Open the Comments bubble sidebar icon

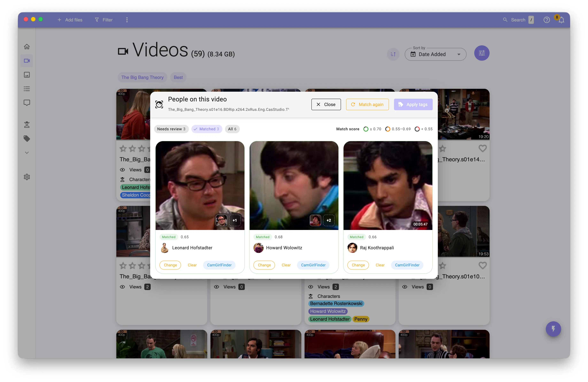(x=27, y=103)
